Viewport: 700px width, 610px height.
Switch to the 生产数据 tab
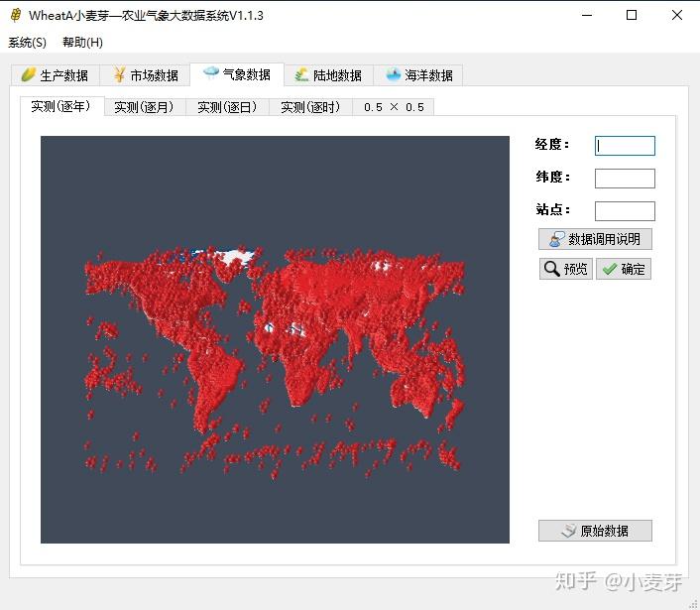pyautogui.click(x=56, y=75)
